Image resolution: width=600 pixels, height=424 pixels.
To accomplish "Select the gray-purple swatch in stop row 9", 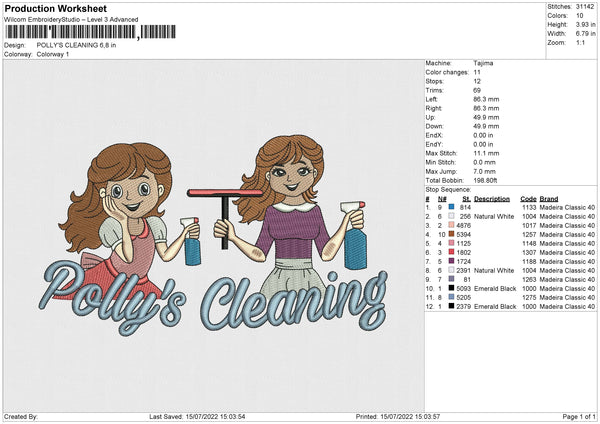I will tap(452, 279).
